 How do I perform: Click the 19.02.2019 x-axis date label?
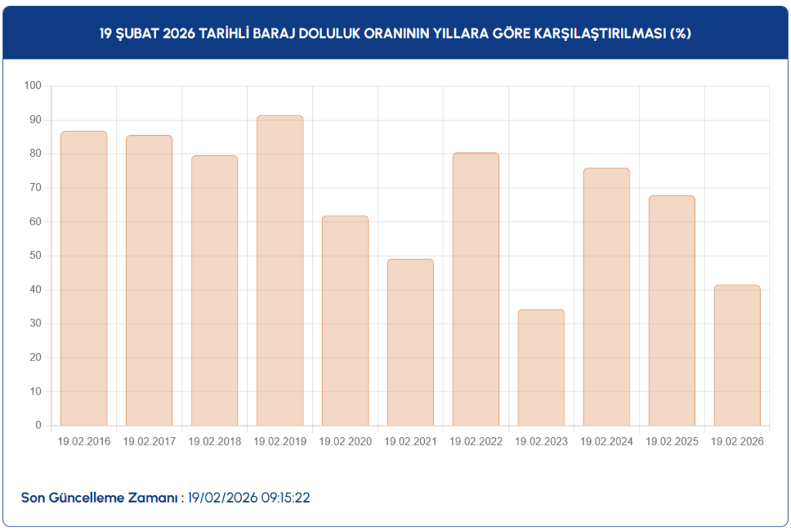(x=280, y=442)
